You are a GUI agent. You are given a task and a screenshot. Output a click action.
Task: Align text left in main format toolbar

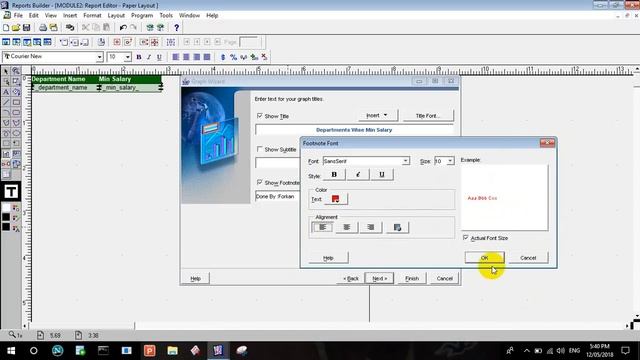pyautogui.click(x=176, y=57)
